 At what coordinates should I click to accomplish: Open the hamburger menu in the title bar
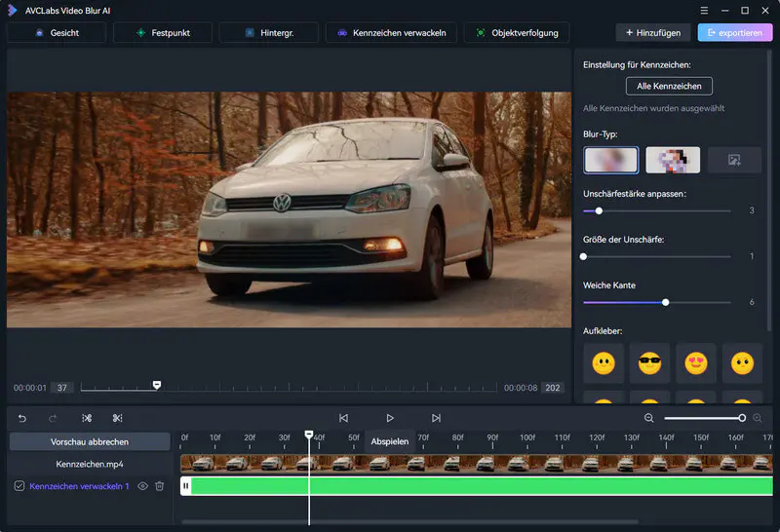pos(704,11)
